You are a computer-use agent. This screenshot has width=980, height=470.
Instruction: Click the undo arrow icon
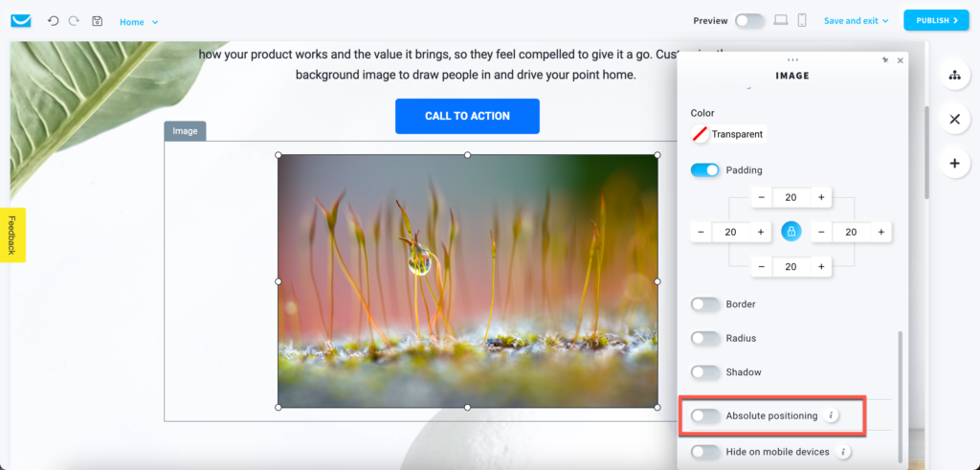click(54, 21)
